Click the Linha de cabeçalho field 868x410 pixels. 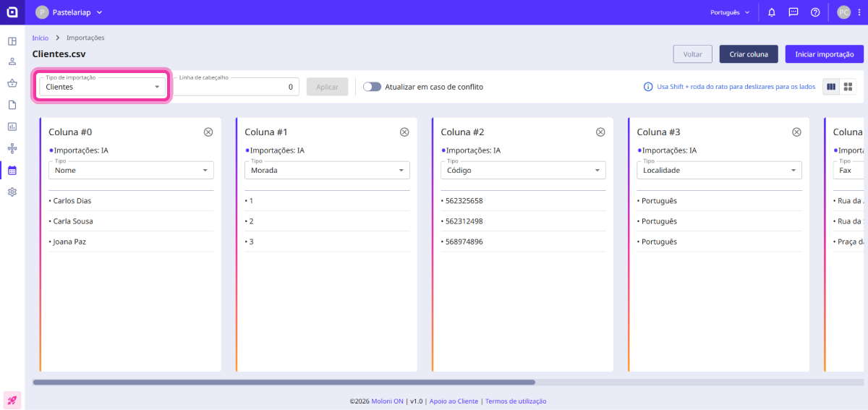236,87
